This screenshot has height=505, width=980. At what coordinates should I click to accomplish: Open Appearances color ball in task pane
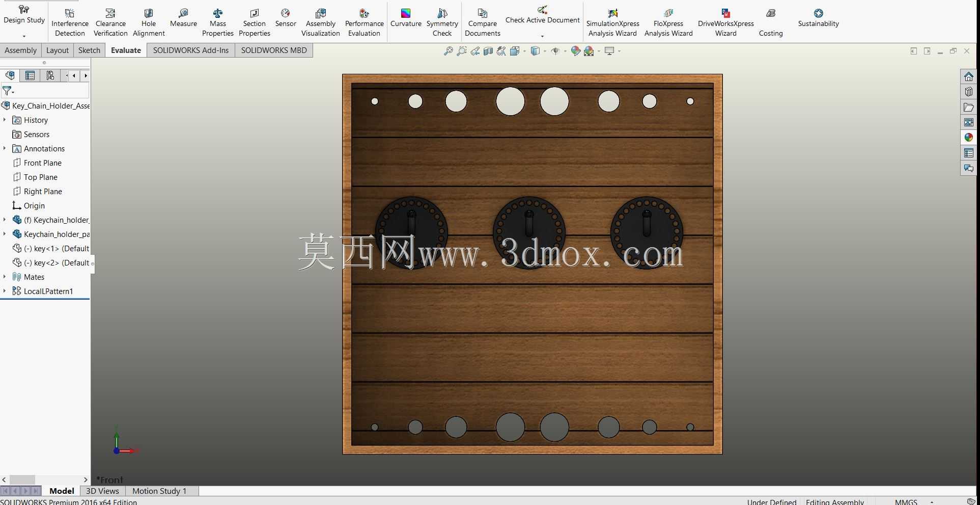[968, 138]
